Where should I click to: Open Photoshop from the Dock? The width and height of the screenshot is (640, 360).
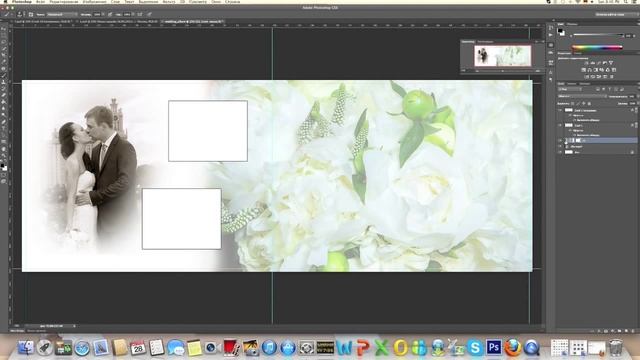click(x=494, y=347)
